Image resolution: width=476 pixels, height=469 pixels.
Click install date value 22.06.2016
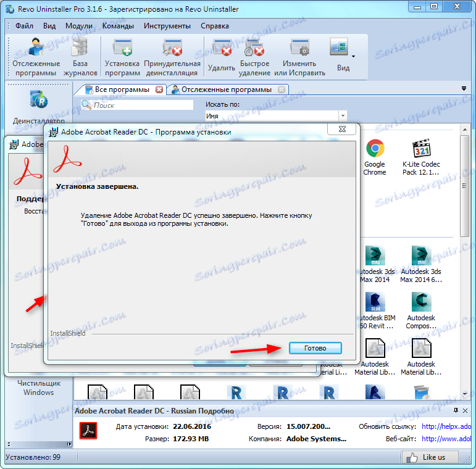[x=192, y=426]
